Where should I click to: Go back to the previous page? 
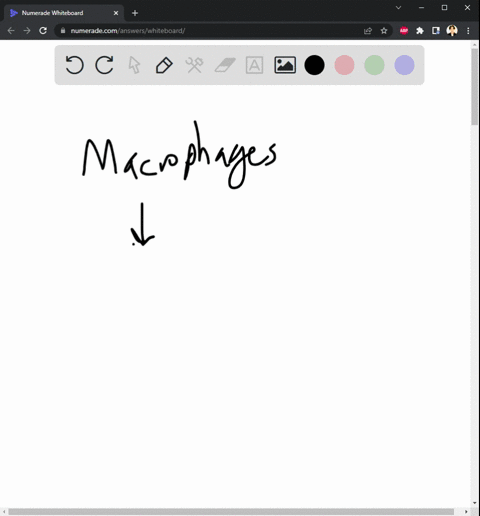[11, 31]
